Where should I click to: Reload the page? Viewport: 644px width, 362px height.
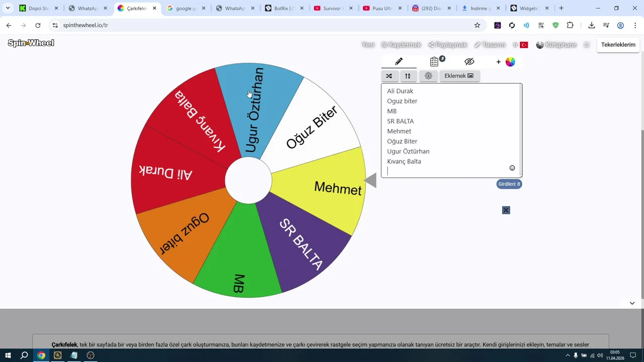tap(38, 25)
